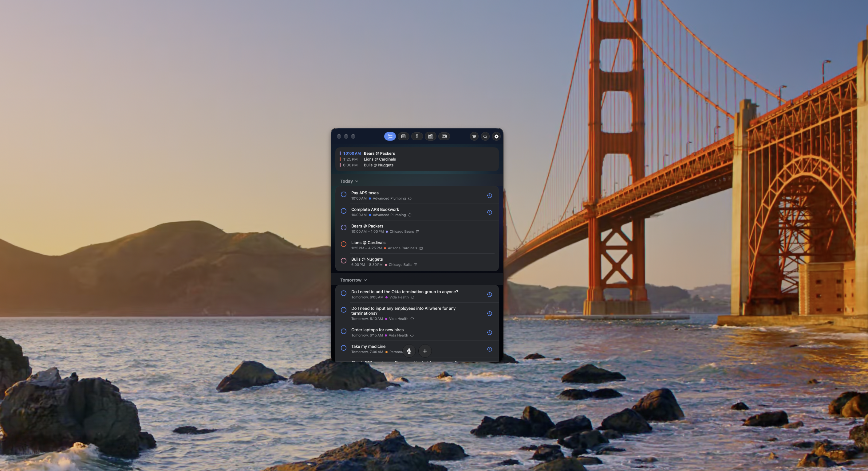
Task: Mark Take my medicine complete
Action: [x=343, y=348]
